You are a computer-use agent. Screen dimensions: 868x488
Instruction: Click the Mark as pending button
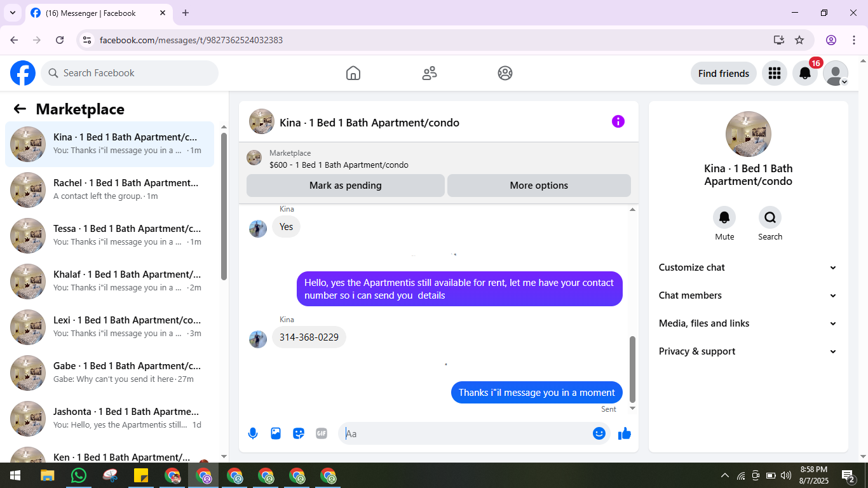point(346,186)
